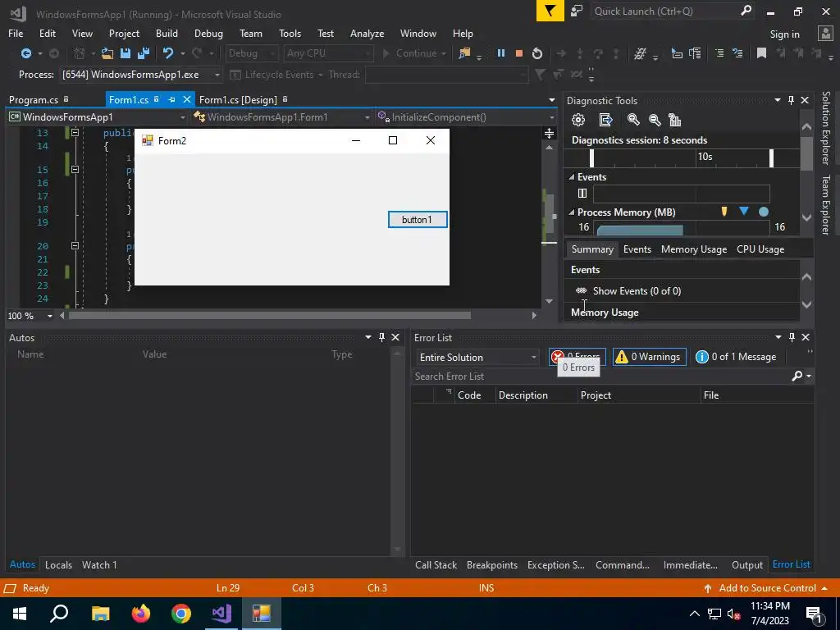Click search magnifier in Error List
840x630 pixels.
[797, 376]
